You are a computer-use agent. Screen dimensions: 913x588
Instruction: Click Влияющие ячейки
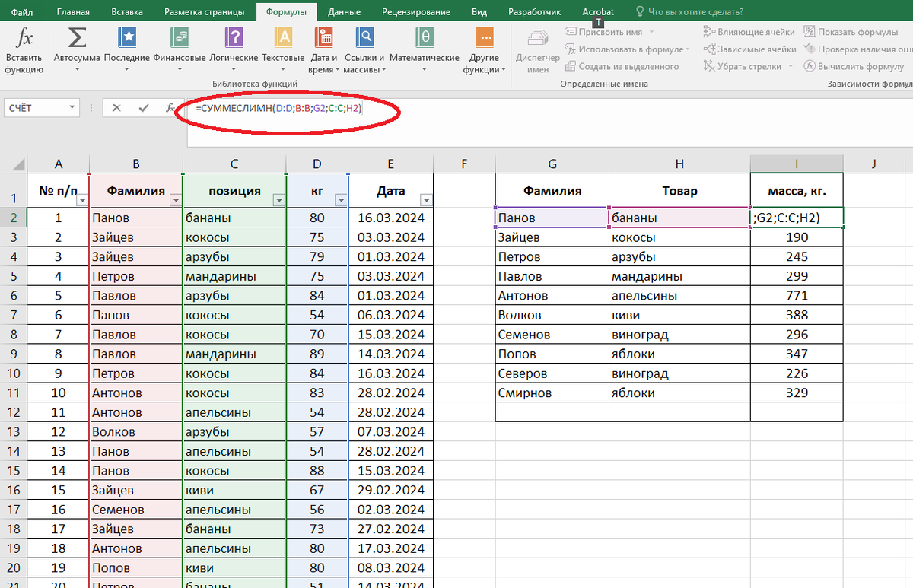click(749, 32)
